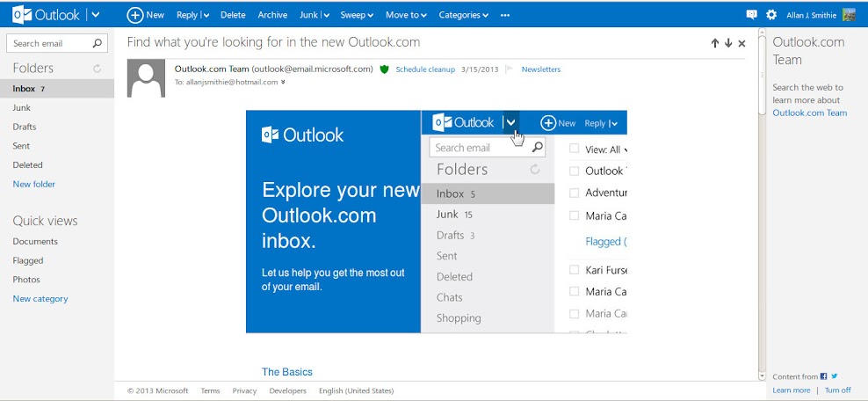Open The Basics link
This screenshot has width=868, height=401.
[x=286, y=372]
